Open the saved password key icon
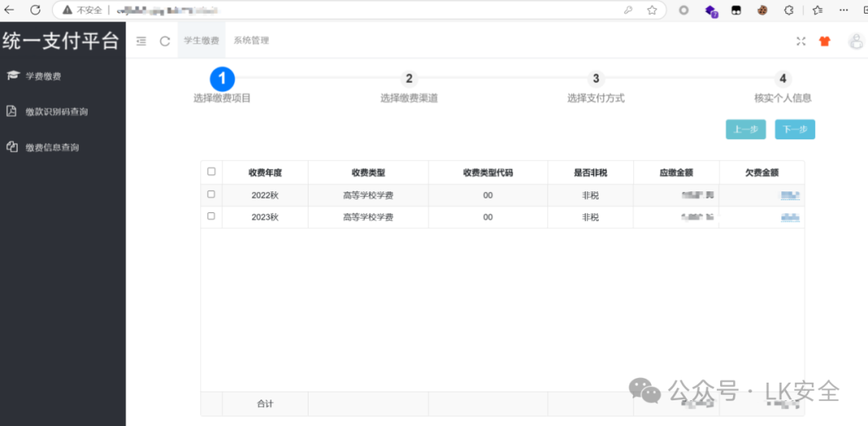 click(x=628, y=10)
